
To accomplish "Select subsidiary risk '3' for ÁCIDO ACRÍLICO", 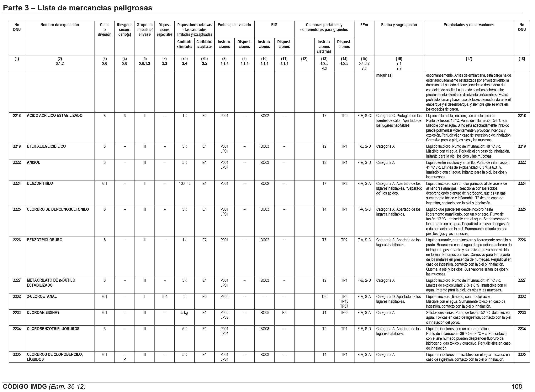I will [125, 116].
